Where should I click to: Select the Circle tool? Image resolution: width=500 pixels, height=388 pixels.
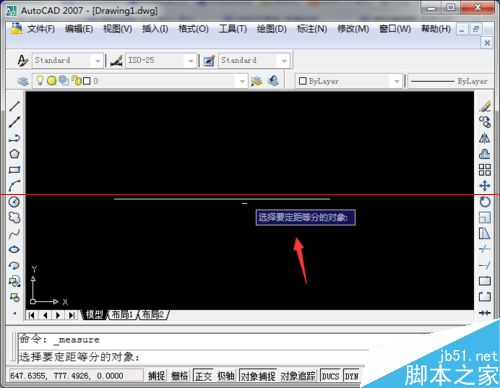coord(14,202)
